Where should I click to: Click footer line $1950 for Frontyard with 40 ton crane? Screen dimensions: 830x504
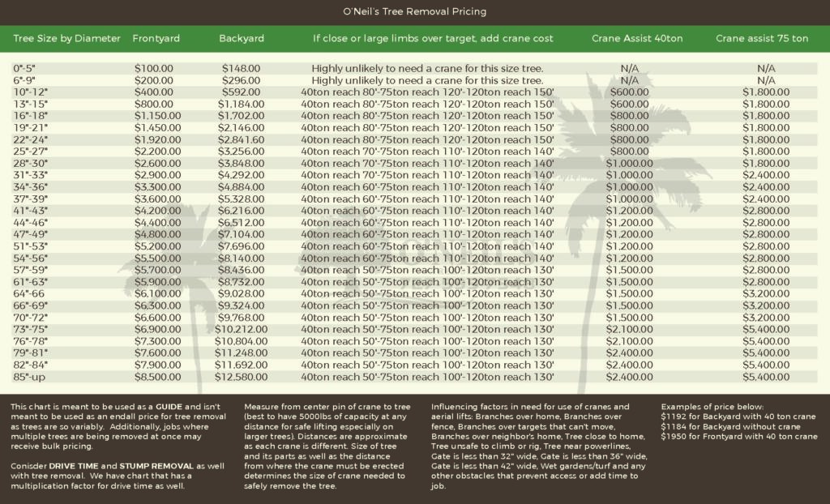(x=739, y=437)
